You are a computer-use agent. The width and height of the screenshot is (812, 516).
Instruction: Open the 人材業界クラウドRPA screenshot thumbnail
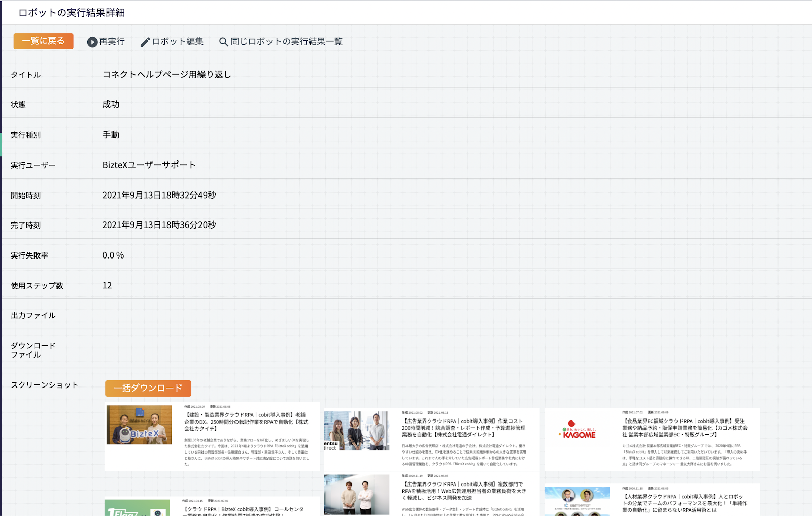(x=652, y=500)
